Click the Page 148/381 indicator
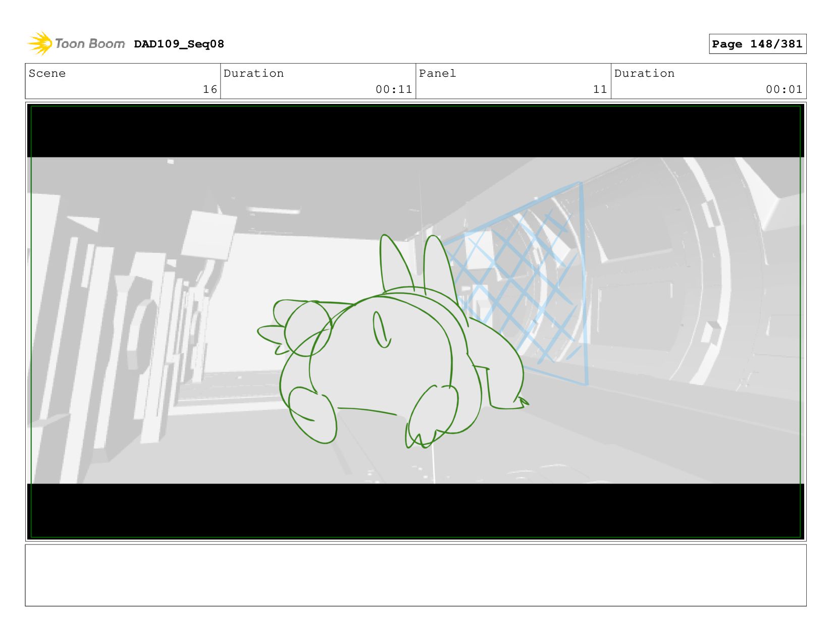This screenshot has width=832, height=644. (x=757, y=44)
